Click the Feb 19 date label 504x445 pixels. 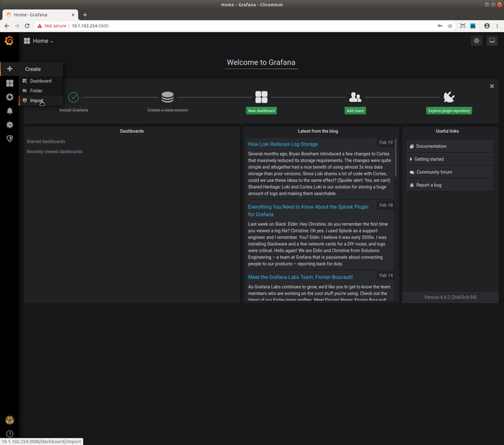coord(386,143)
